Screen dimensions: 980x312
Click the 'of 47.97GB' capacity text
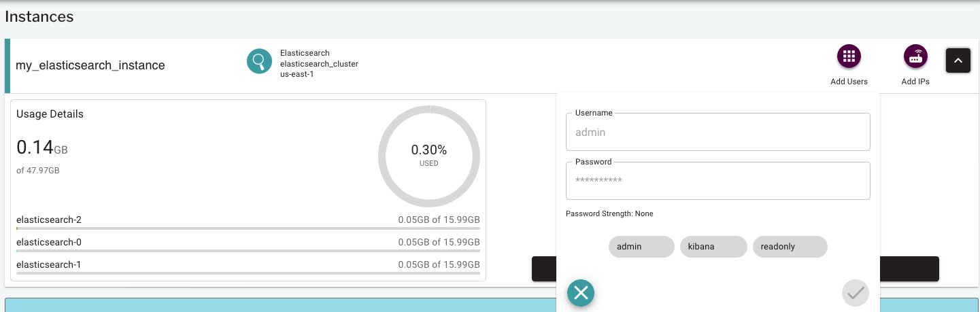point(38,170)
